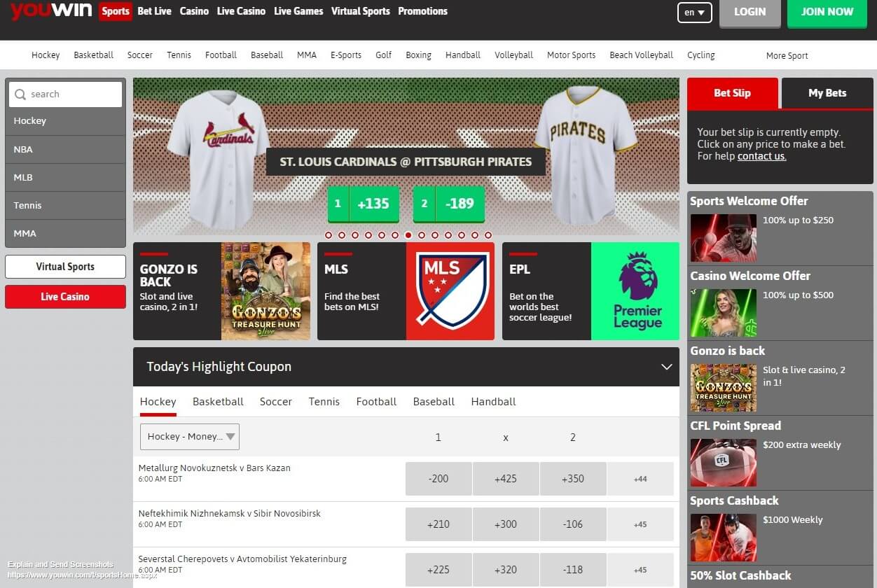Collapse Today's Highlight Coupon chevron
The image size is (877, 588).
tap(666, 367)
